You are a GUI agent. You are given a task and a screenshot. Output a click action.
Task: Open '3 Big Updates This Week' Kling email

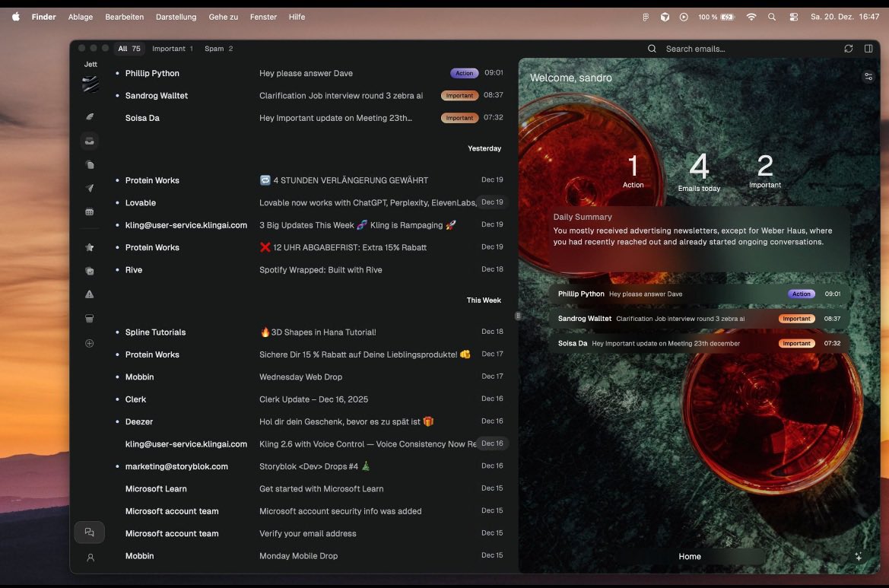pos(310,225)
